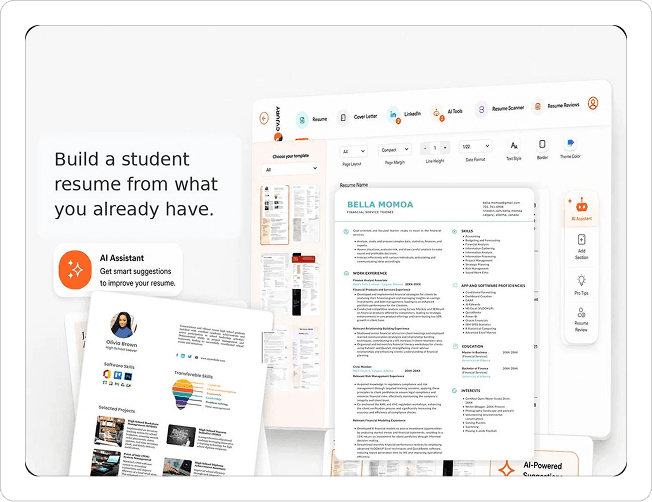
Task: Select the first highlighted template thumbnail
Action: point(274,215)
